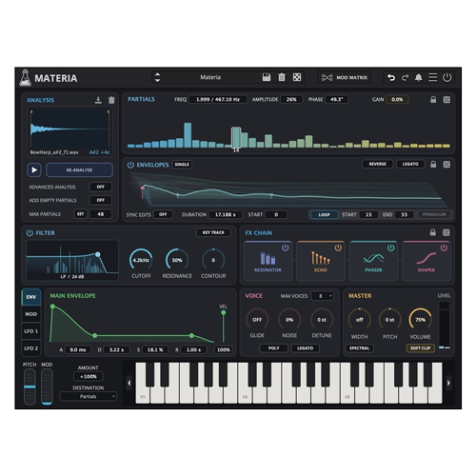Click the Master Volume knob
Image resolution: width=476 pixels, height=476 pixels.
(420, 320)
